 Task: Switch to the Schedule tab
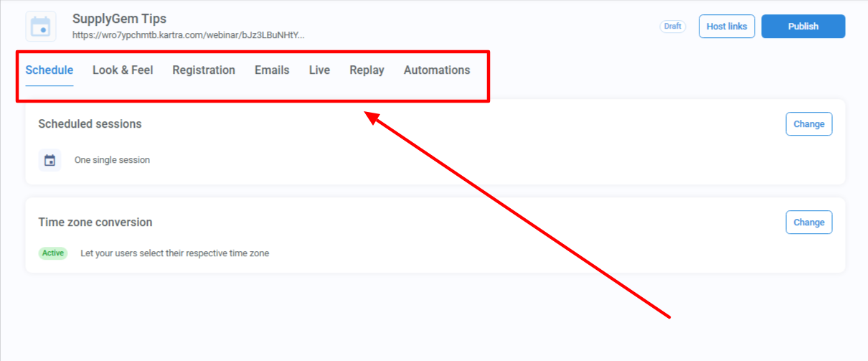tap(49, 70)
